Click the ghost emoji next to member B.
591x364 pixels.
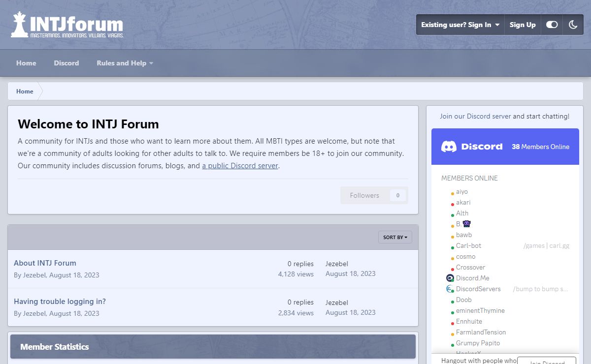(466, 224)
